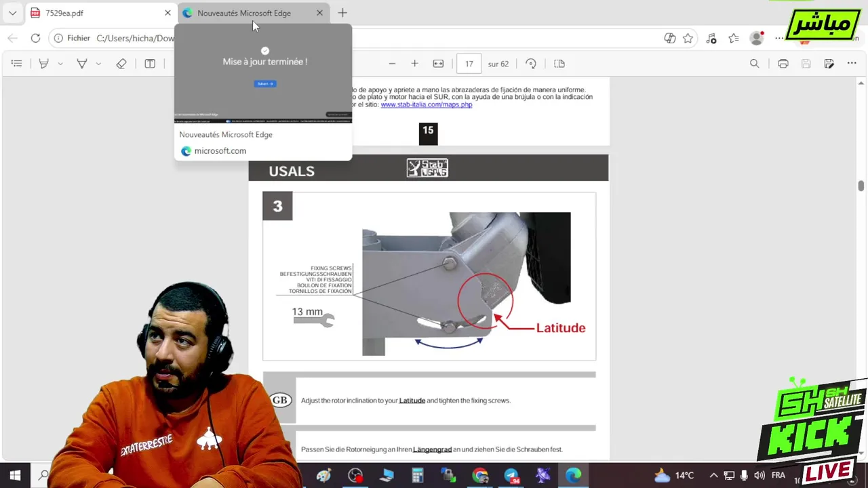Open Google Chrome from taskbar
The height and width of the screenshot is (488, 868).
click(480, 476)
